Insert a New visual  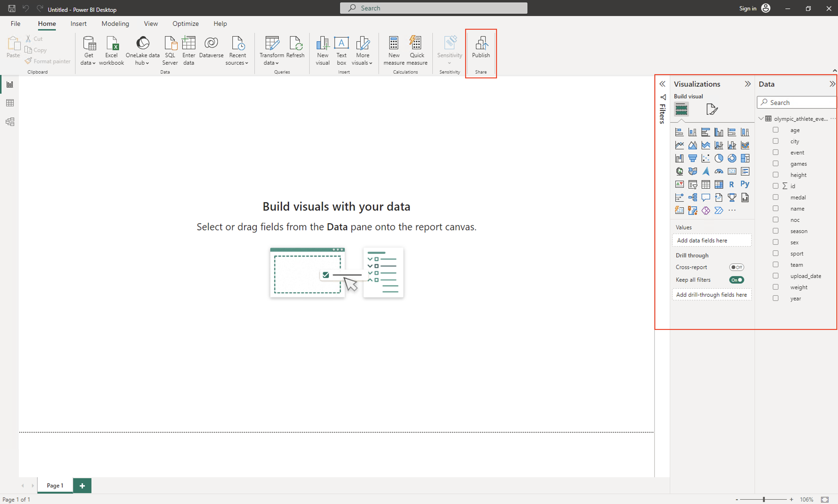pos(322,51)
